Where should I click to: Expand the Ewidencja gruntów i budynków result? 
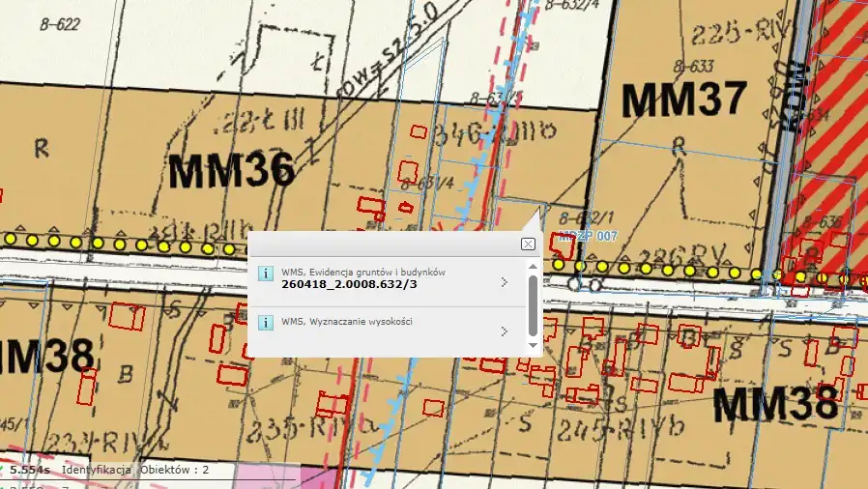(504, 282)
